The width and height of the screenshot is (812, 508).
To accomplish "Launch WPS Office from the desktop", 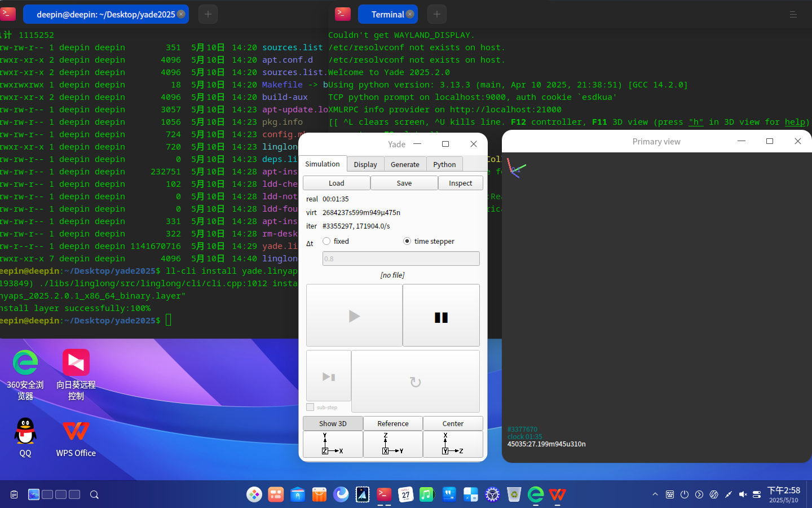I will (x=76, y=437).
